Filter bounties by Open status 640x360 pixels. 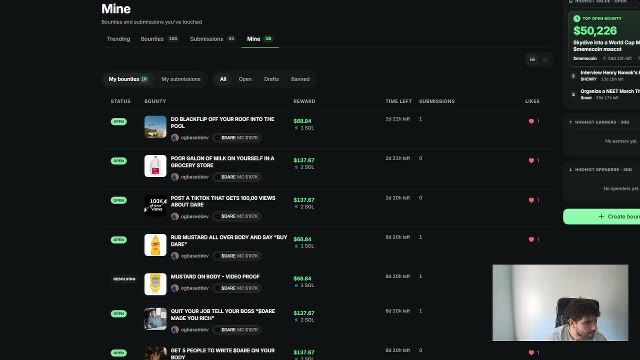point(245,79)
